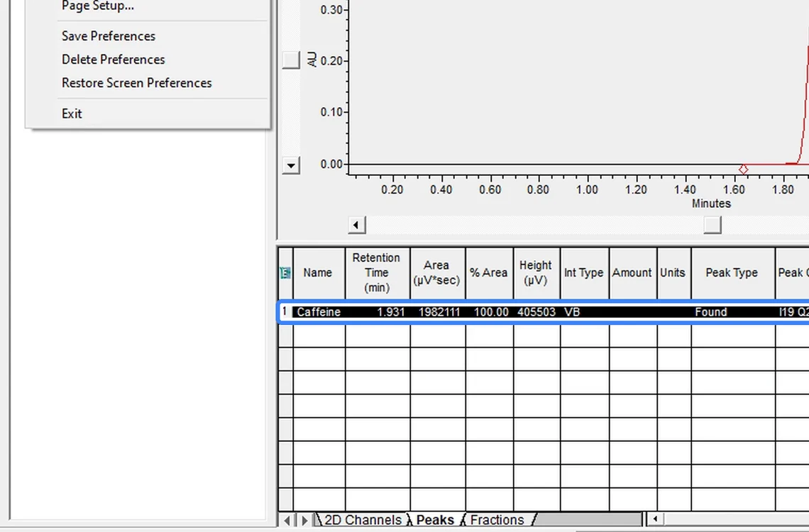Click the red diamond peak start marker
The width and height of the screenshot is (809, 532).
click(x=744, y=169)
